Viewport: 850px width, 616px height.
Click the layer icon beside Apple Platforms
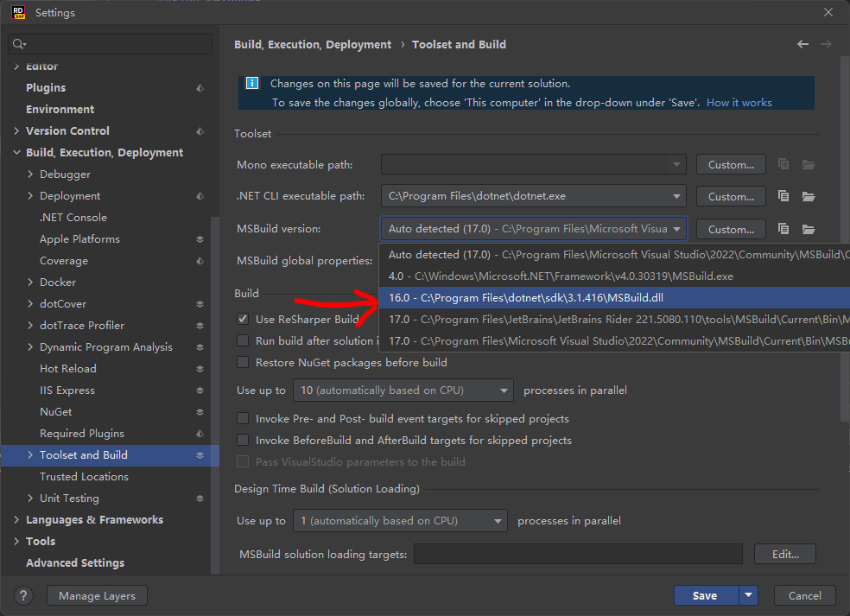click(x=200, y=239)
